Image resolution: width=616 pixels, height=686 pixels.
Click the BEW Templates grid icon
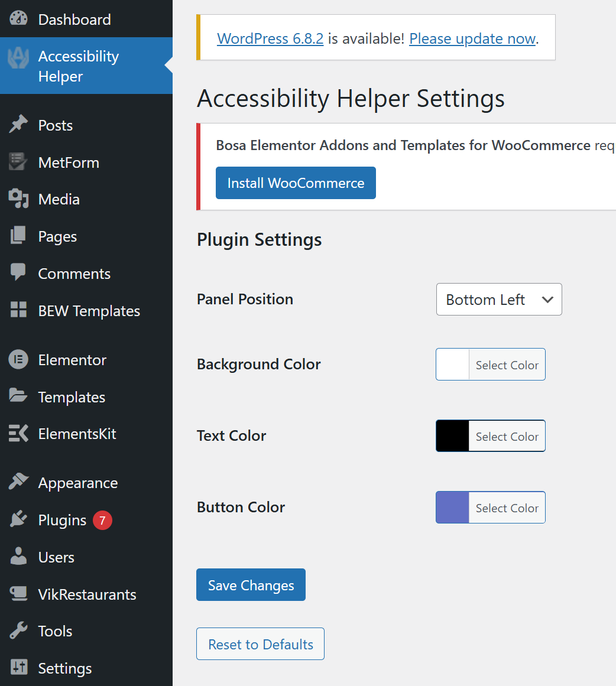19,310
